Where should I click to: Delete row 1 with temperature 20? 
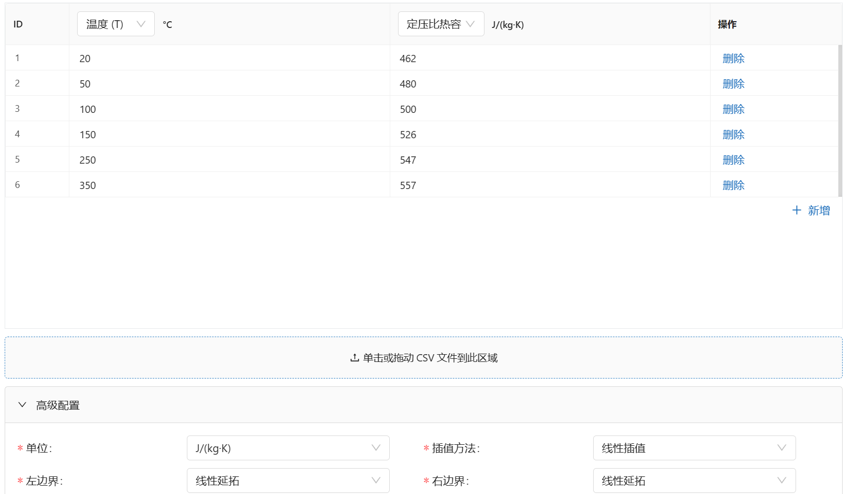click(733, 59)
